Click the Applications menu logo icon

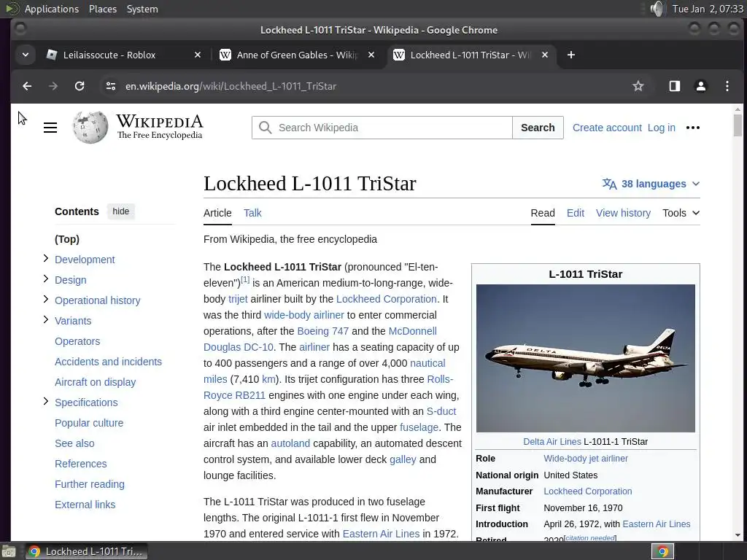coord(12,9)
